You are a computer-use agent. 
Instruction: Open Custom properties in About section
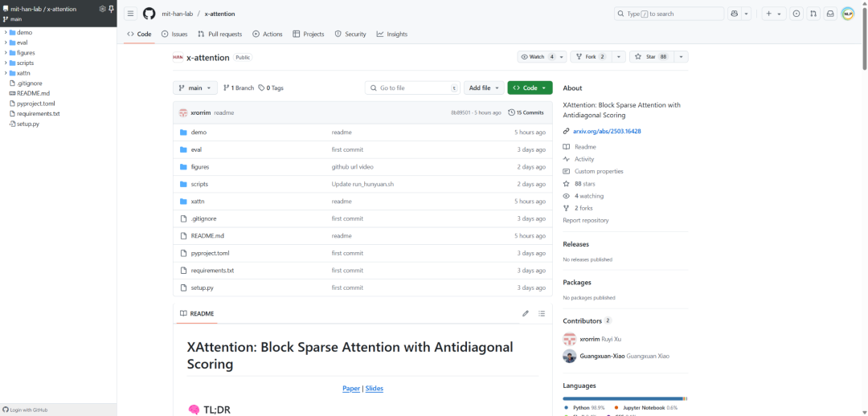[599, 172]
